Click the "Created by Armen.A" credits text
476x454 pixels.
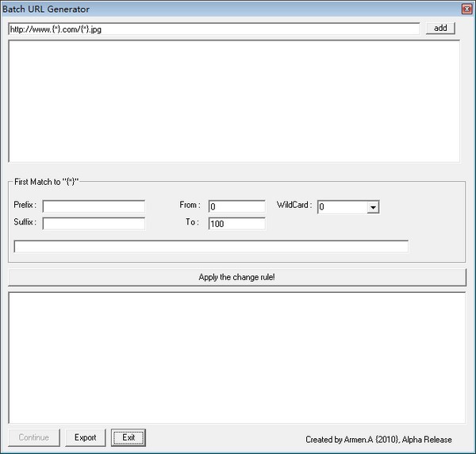click(378, 439)
